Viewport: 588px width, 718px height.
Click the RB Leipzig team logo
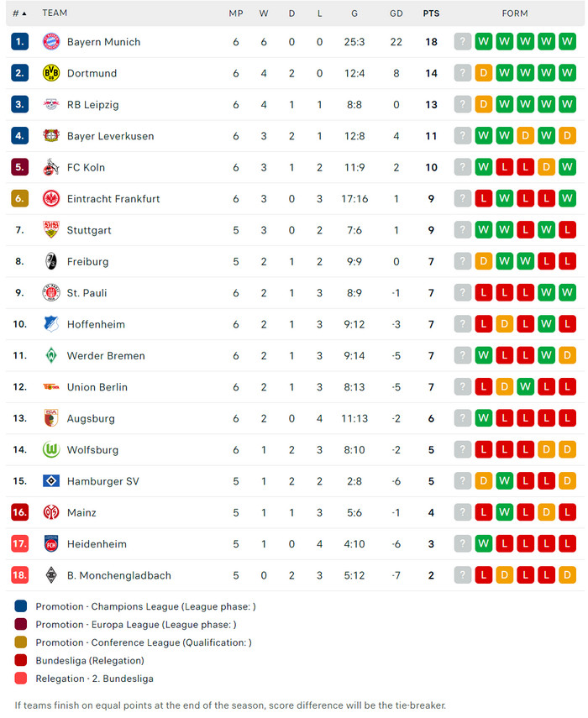pyautogui.click(x=51, y=105)
